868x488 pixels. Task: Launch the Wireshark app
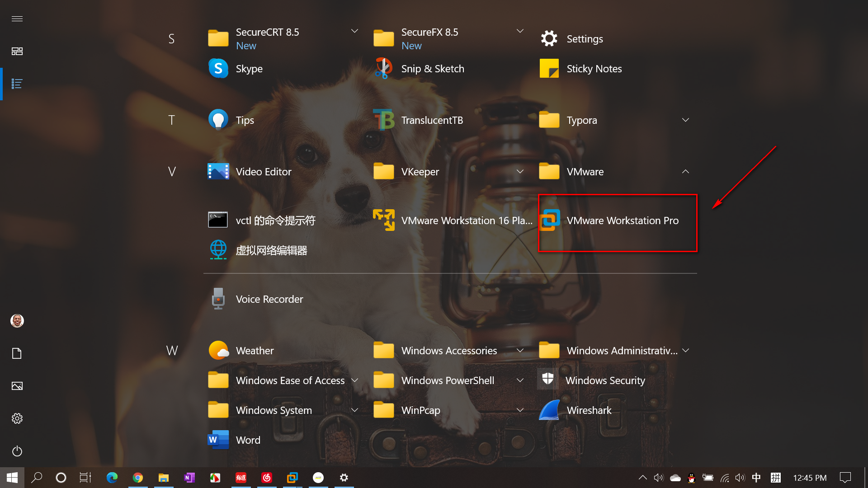(x=588, y=410)
